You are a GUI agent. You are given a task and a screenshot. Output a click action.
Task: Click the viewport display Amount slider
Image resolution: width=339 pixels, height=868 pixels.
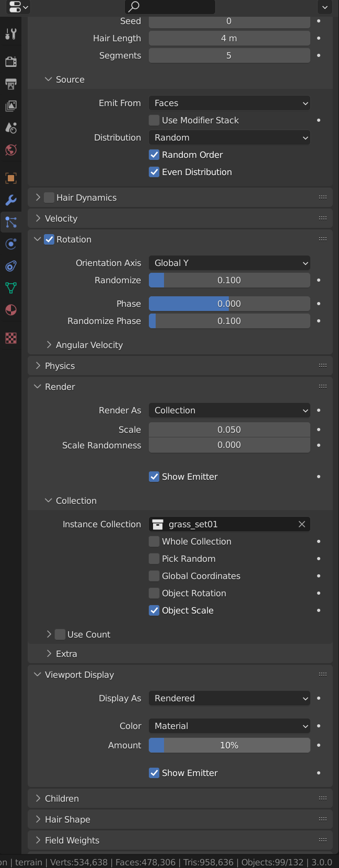pos(229,745)
